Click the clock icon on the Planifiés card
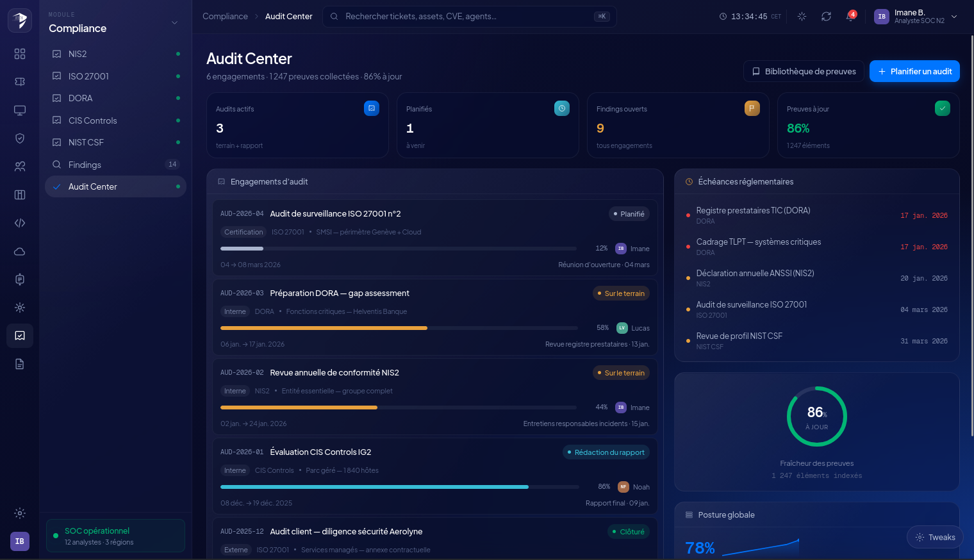The width and height of the screenshot is (974, 560). point(562,108)
